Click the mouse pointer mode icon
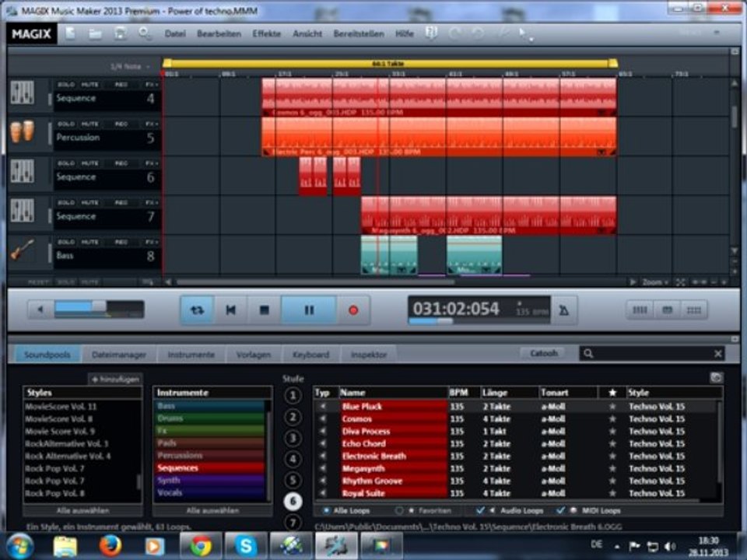This screenshot has width=747, height=560. [524, 33]
